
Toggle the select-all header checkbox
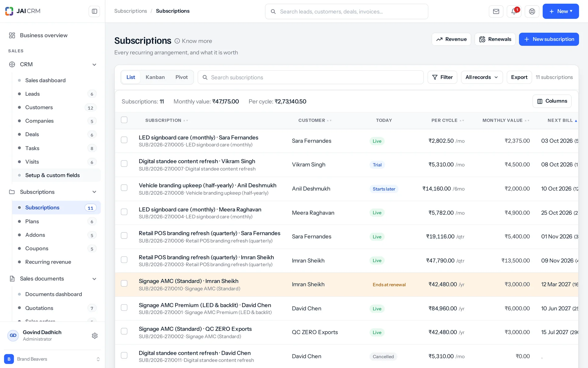click(124, 120)
